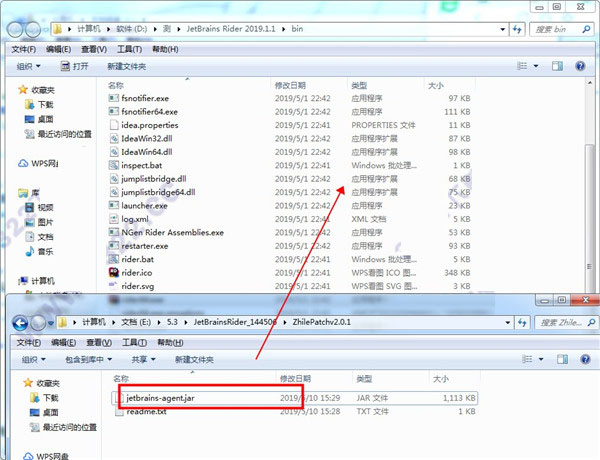The image size is (600, 460).
Task: Open the 编辑(E) menu in the bin window
Action: pyautogui.click(x=59, y=49)
